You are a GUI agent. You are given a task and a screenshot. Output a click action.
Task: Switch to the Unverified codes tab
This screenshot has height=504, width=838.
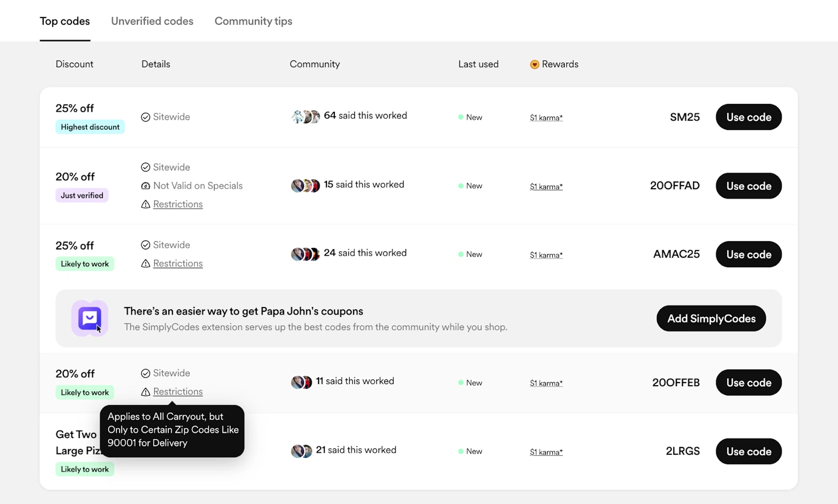(x=152, y=21)
